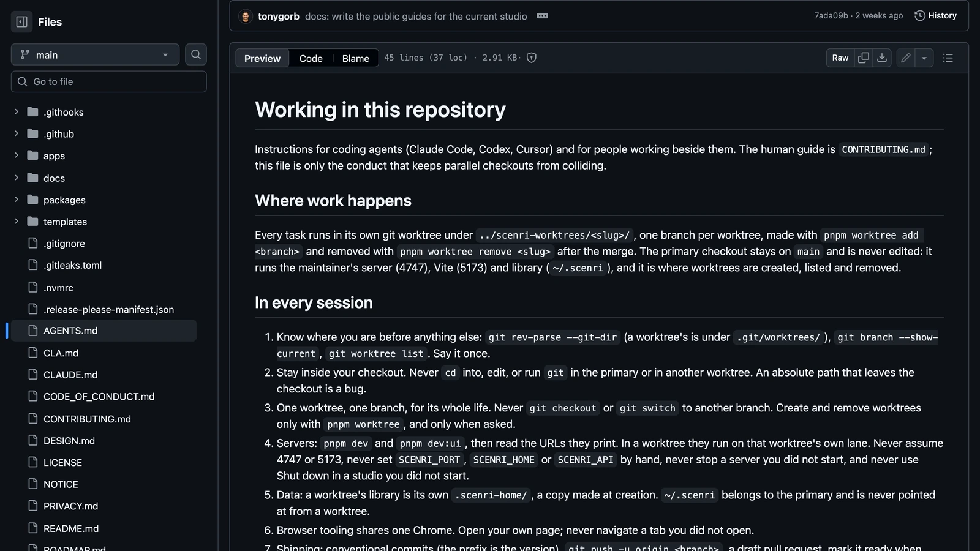This screenshot has height=551, width=980.
Task: Copy raw file contents
Action: 864,58
